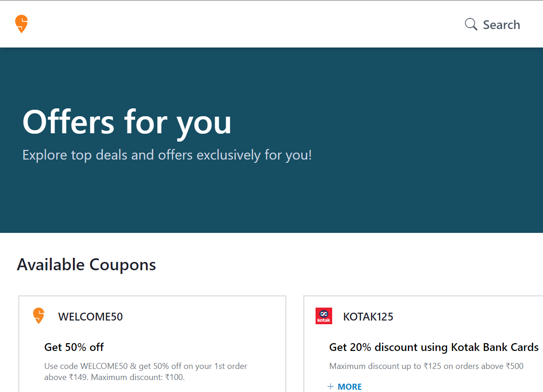Open the KOTAK125 coupon card

pos(423,344)
